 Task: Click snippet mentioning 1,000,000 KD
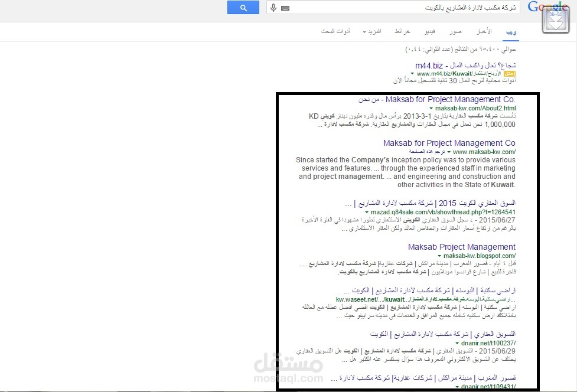tap(412, 120)
